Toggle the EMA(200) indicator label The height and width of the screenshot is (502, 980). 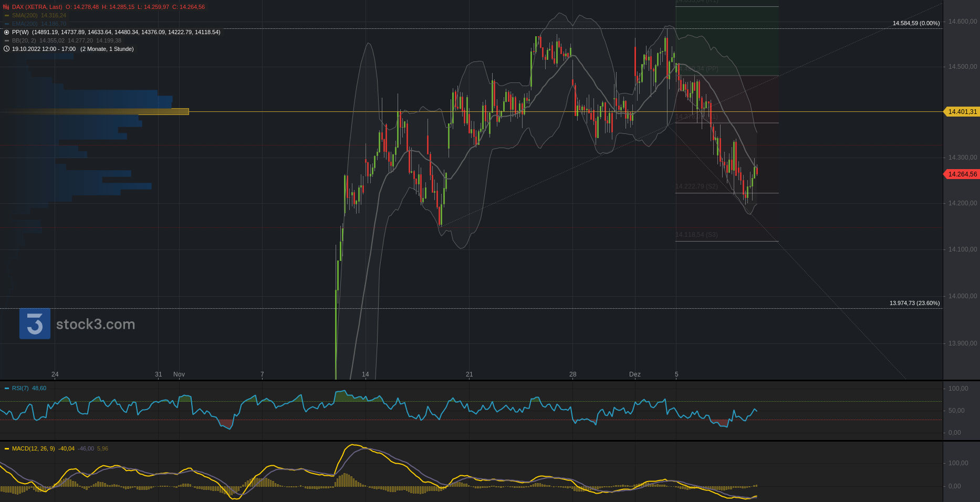coord(25,24)
